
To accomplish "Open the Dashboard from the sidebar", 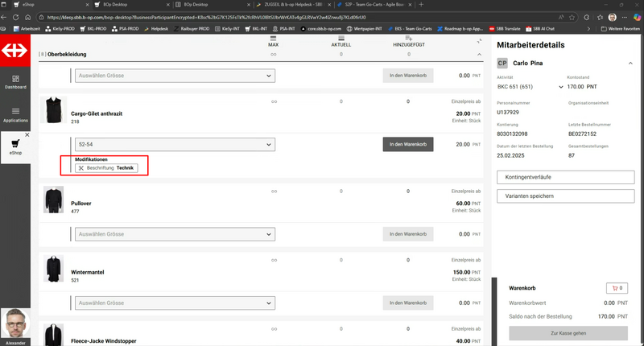I will coord(14,80).
